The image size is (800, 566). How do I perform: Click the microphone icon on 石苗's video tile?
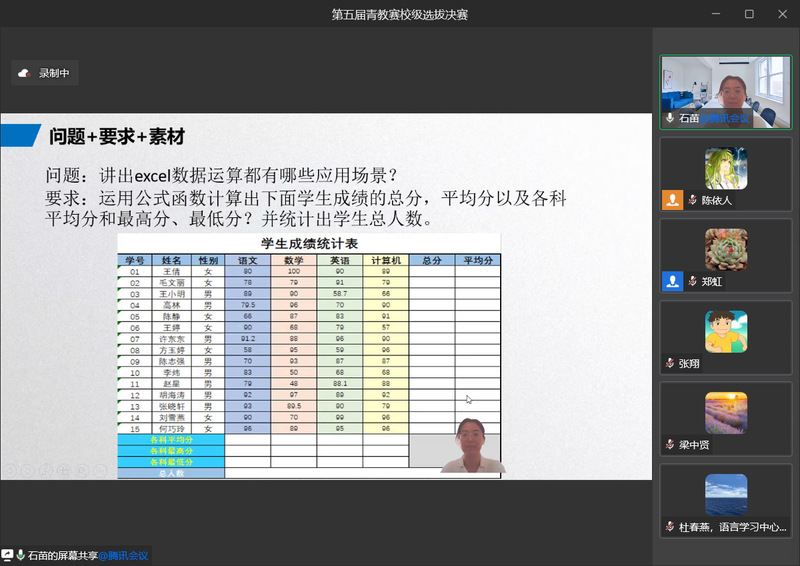[x=670, y=118]
